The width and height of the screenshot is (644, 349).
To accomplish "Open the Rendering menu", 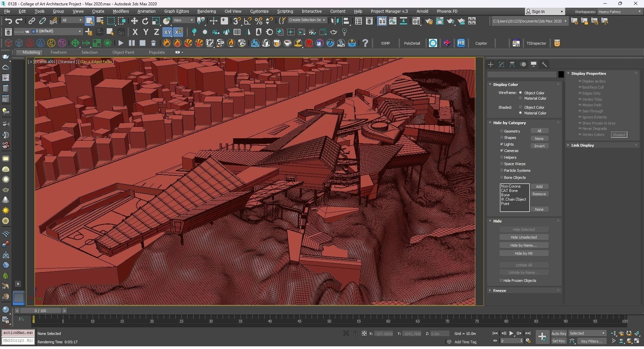I will [206, 11].
